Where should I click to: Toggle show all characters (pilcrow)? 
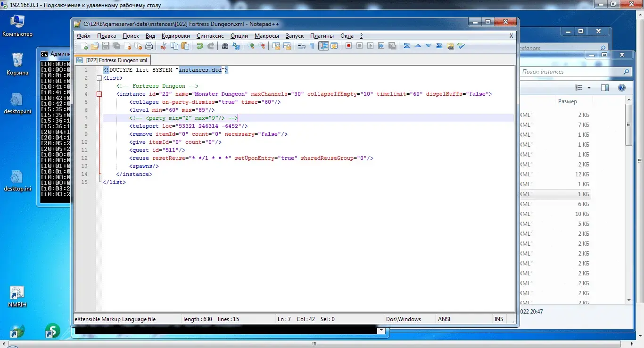[x=312, y=46]
